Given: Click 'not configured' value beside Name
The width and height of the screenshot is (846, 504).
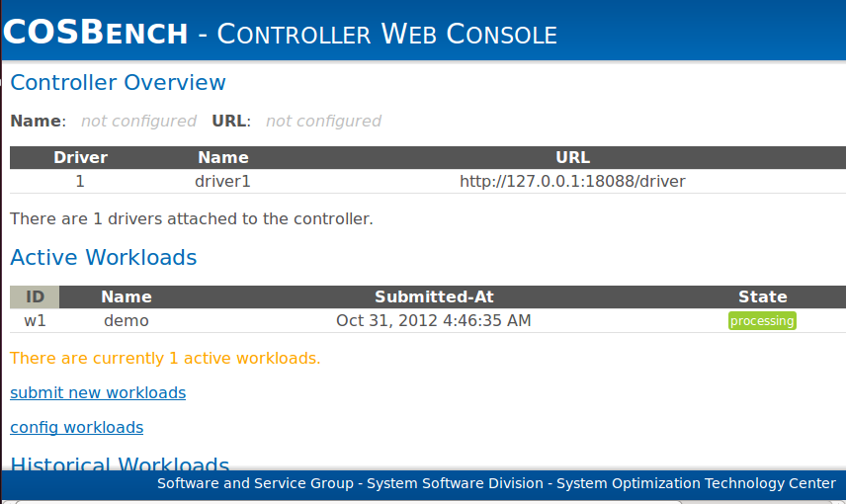Looking at the screenshot, I should (x=138, y=121).
